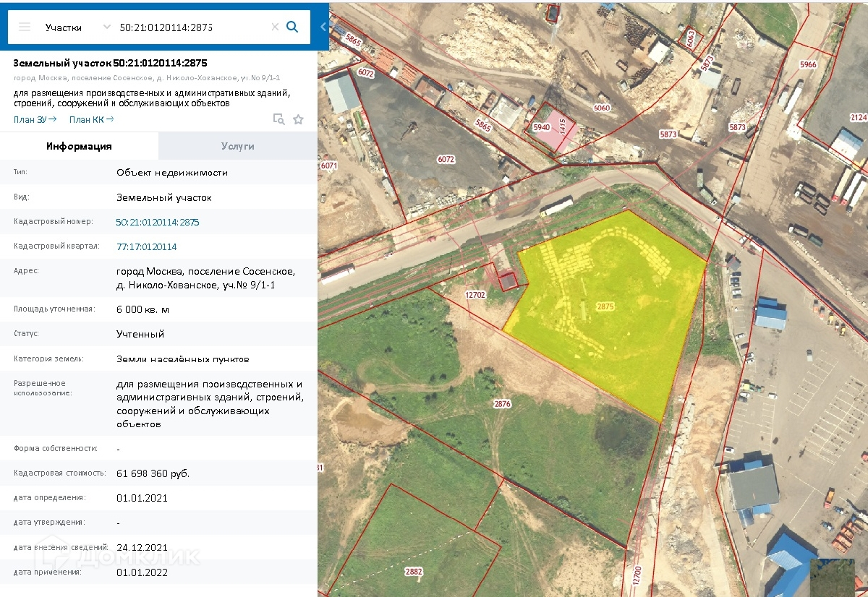Viewport: 868px width, 597px height.
Task: Open the hamburger menu in search bar
Action: 25,27
